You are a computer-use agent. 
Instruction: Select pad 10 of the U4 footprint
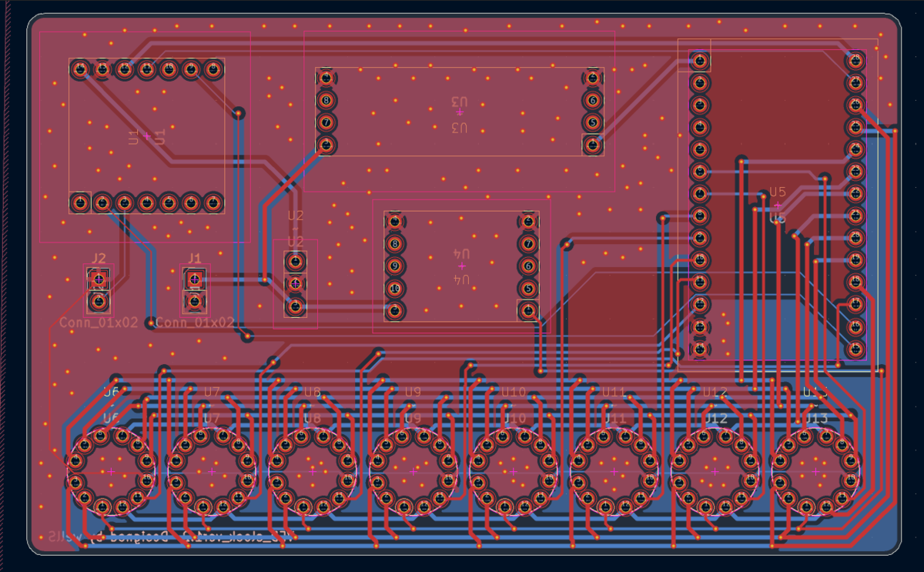point(395,289)
